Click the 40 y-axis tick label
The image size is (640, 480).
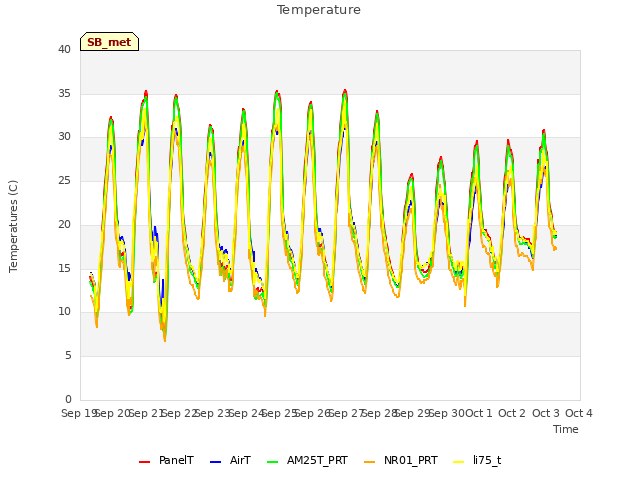[x=64, y=50]
